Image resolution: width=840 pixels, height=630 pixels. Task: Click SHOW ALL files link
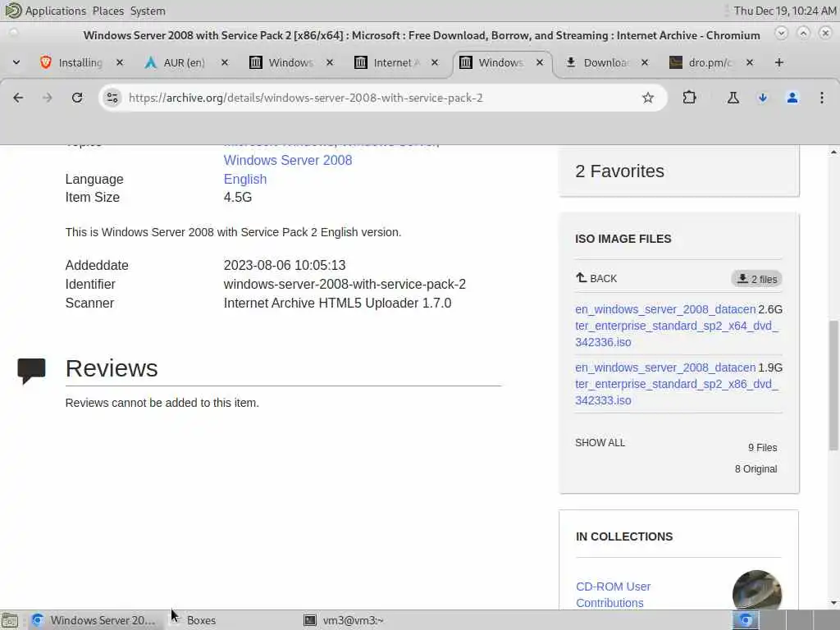pyautogui.click(x=600, y=442)
